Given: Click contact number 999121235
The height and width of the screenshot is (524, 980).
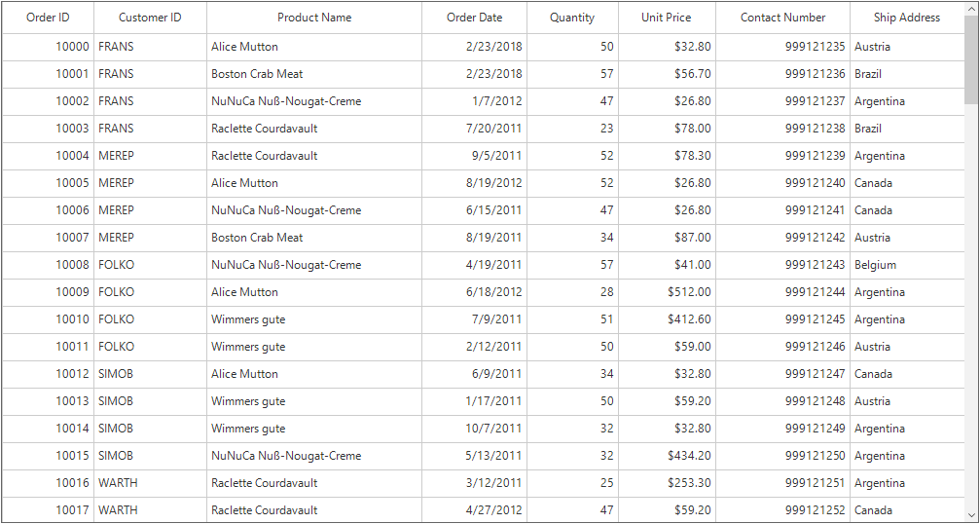Looking at the screenshot, I should 783,47.
